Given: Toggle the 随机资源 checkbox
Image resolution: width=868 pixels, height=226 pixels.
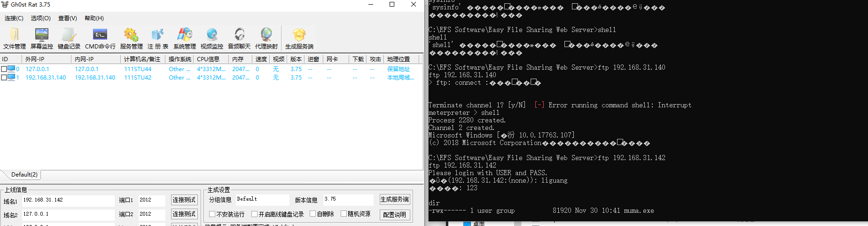Looking at the screenshot, I should click(344, 214).
